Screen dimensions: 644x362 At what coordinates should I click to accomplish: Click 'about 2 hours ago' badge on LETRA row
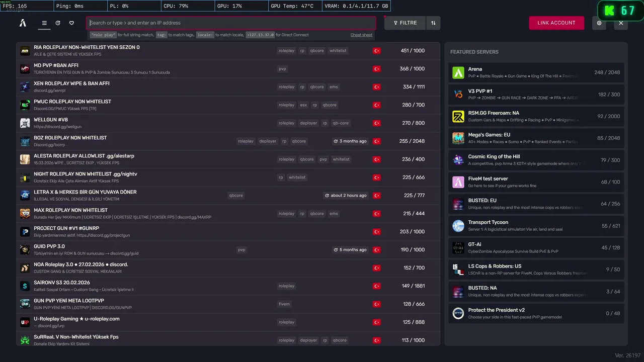click(x=346, y=196)
